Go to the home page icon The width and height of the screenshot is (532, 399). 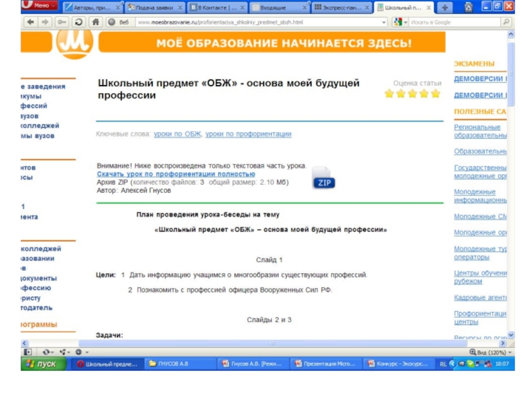pos(95,22)
